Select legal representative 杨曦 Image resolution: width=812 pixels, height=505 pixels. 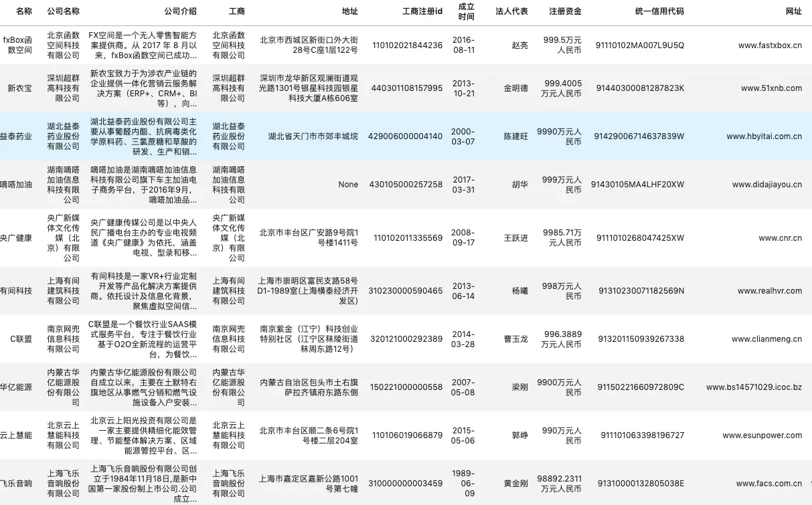click(x=519, y=291)
